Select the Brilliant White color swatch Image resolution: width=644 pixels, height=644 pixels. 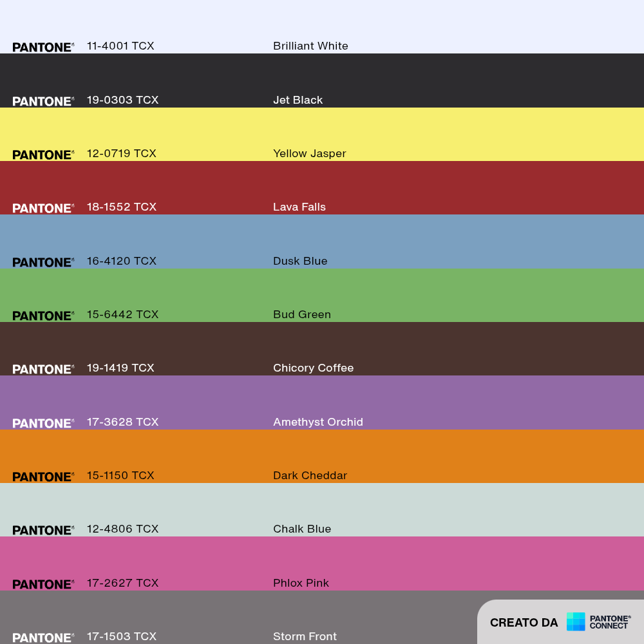(322, 26)
